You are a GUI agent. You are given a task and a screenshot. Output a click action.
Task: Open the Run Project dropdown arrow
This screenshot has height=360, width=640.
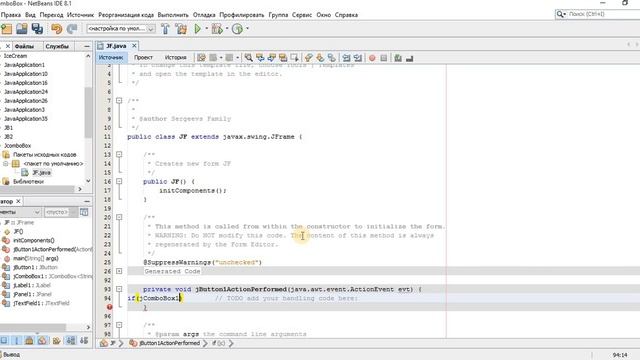207,29
